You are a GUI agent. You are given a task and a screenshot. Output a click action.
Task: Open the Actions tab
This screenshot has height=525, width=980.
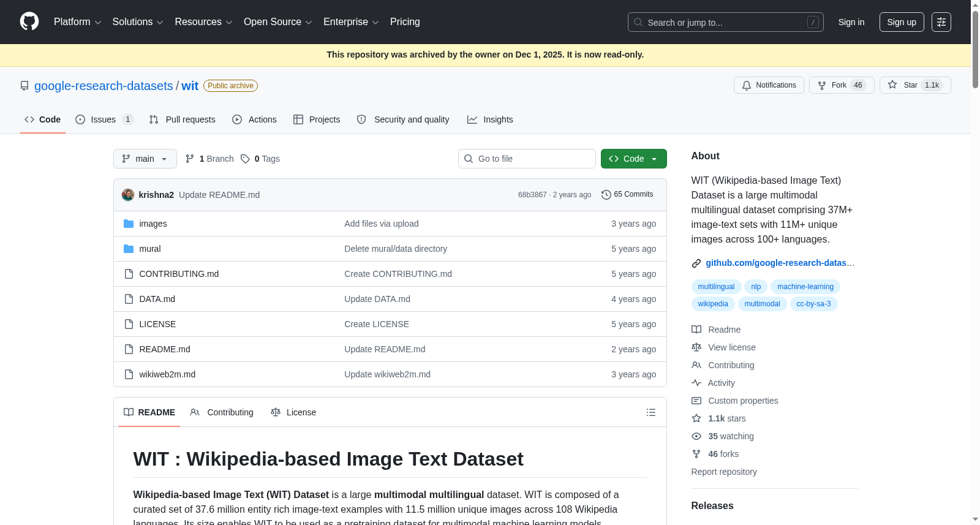click(254, 119)
